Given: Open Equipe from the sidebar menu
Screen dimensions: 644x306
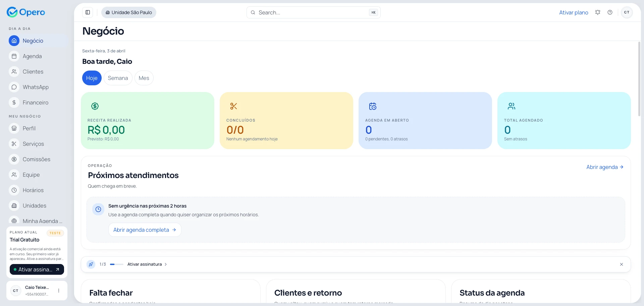Looking at the screenshot, I should click(14, 175).
